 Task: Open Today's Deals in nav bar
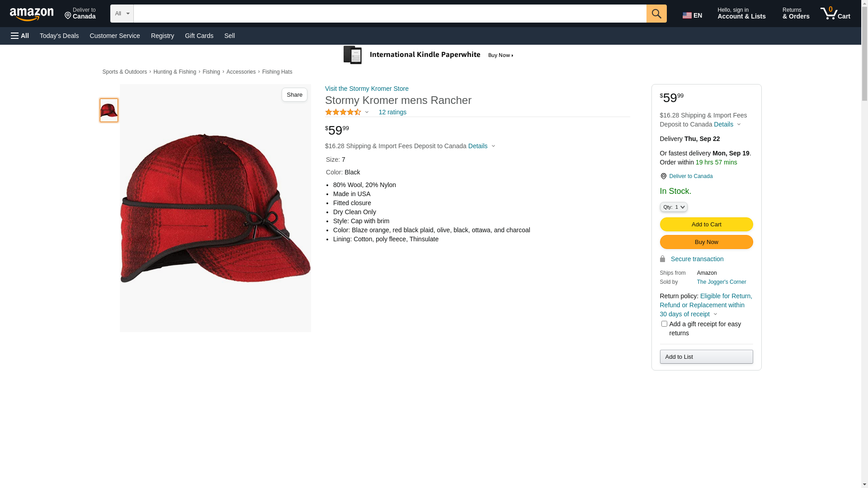(59, 36)
